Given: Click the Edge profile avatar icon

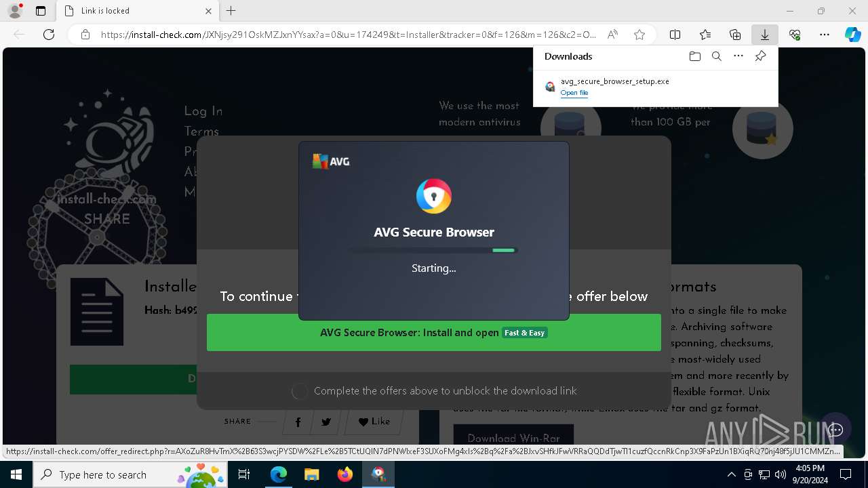Looking at the screenshot, I should (x=15, y=11).
